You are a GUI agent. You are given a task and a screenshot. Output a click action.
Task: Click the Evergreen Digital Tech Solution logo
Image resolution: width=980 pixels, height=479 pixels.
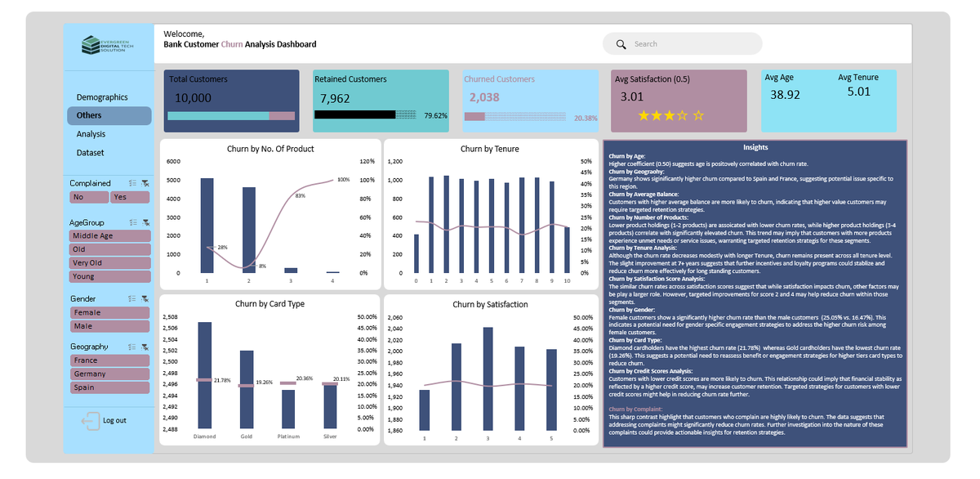pos(108,45)
